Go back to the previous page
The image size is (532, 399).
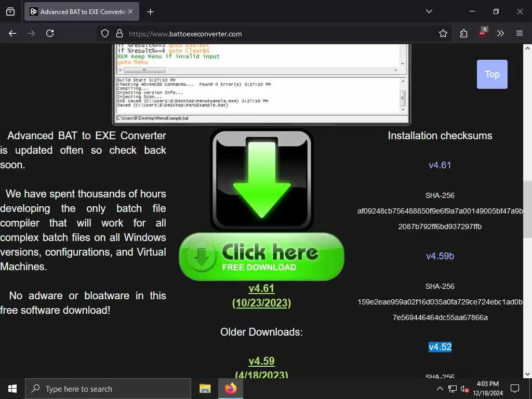coord(12,33)
